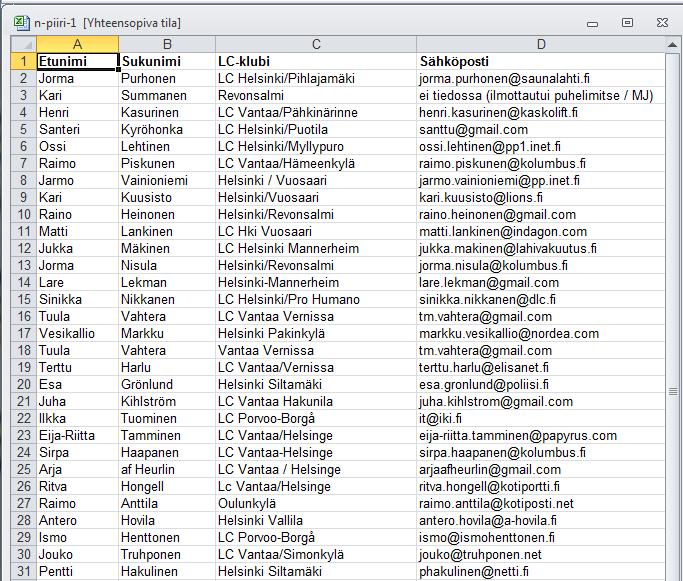Click cell LC Helsinki/Myllypuro
This screenshot has width=683, height=581.
(316, 146)
